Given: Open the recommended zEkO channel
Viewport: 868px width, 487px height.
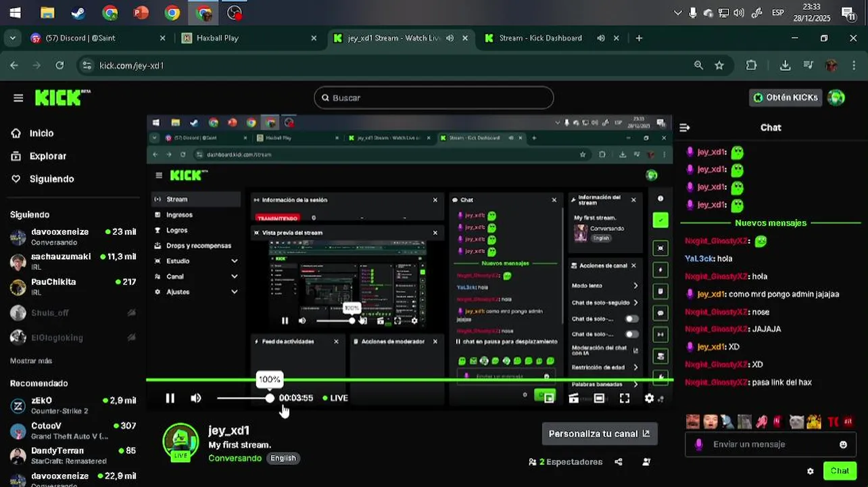Looking at the screenshot, I should point(73,405).
